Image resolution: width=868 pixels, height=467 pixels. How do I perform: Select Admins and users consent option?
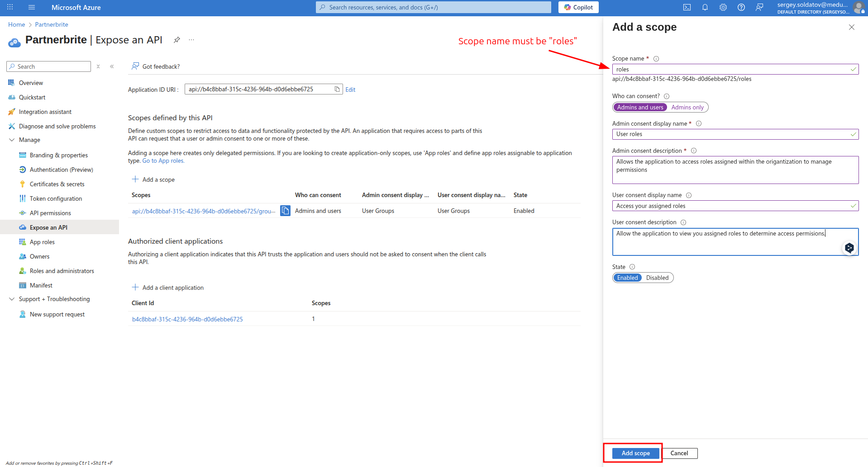point(640,107)
